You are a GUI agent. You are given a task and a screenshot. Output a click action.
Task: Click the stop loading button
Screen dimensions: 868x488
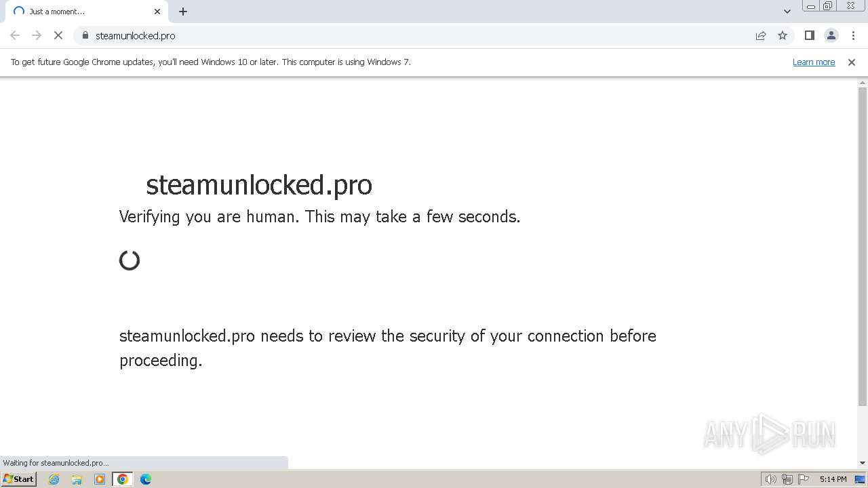pyautogui.click(x=58, y=35)
